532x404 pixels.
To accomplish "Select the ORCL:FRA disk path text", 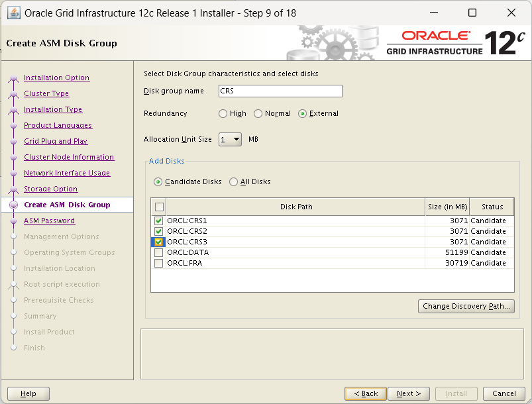I will 185,263.
